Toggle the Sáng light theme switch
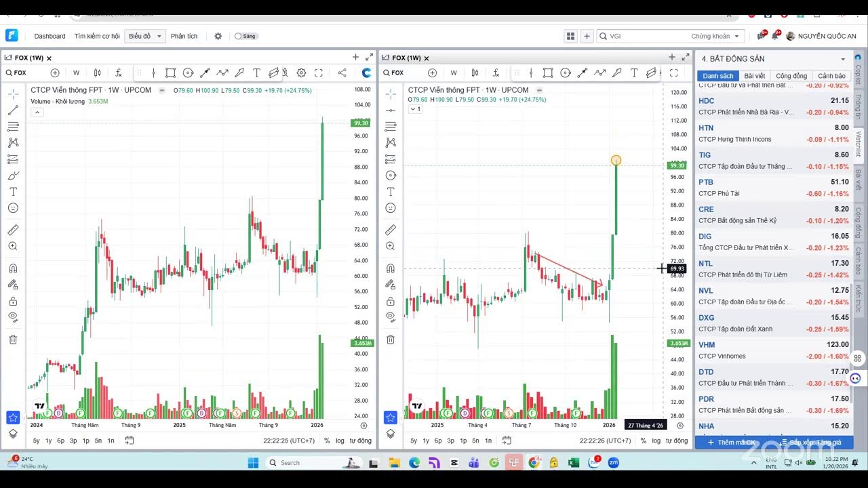 (x=245, y=36)
